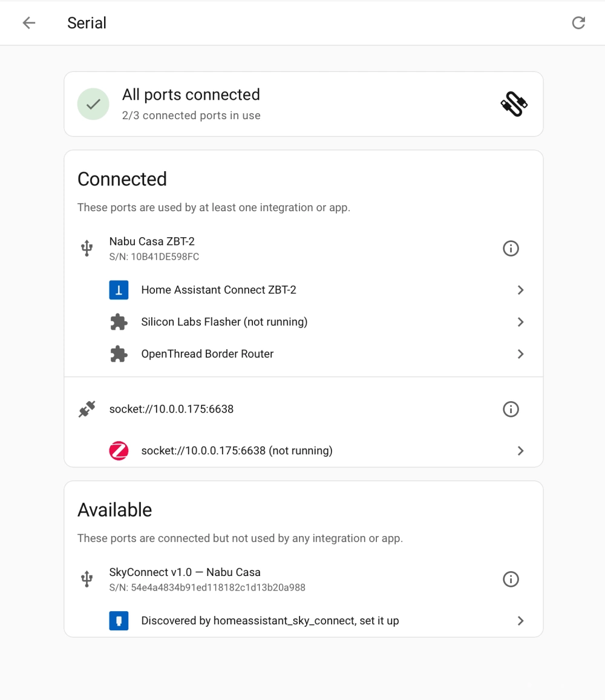Show info for Nabu Casa ZBT-2
Image resolution: width=605 pixels, height=700 pixels.
coord(511,249)
